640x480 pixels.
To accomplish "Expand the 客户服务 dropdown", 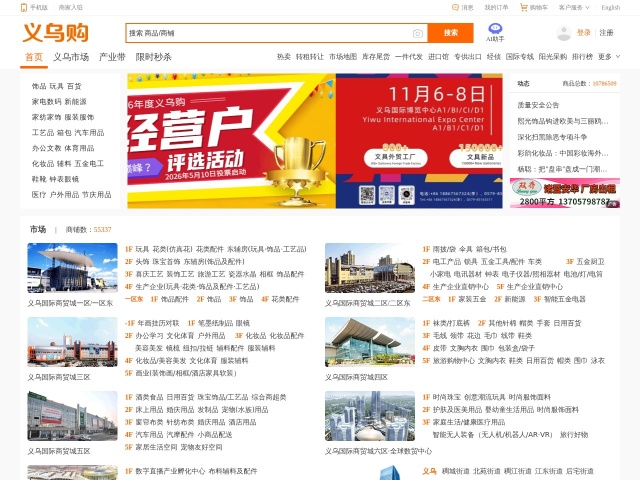I will [x=574, y=7].
